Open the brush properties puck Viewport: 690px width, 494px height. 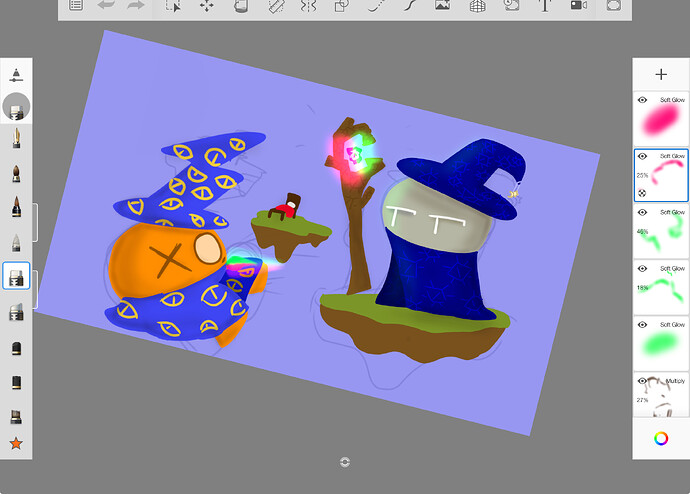tap(16, 106)
